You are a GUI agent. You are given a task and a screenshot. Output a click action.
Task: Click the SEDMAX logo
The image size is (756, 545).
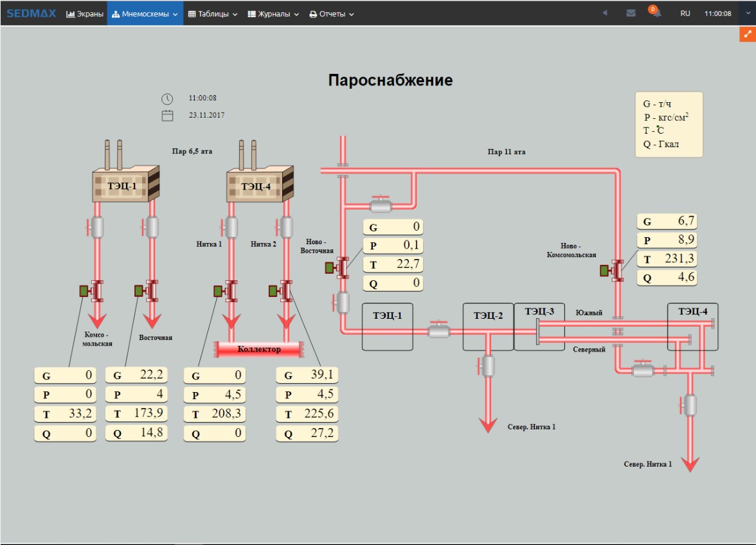pyautogui.click(x=32, y=13)
